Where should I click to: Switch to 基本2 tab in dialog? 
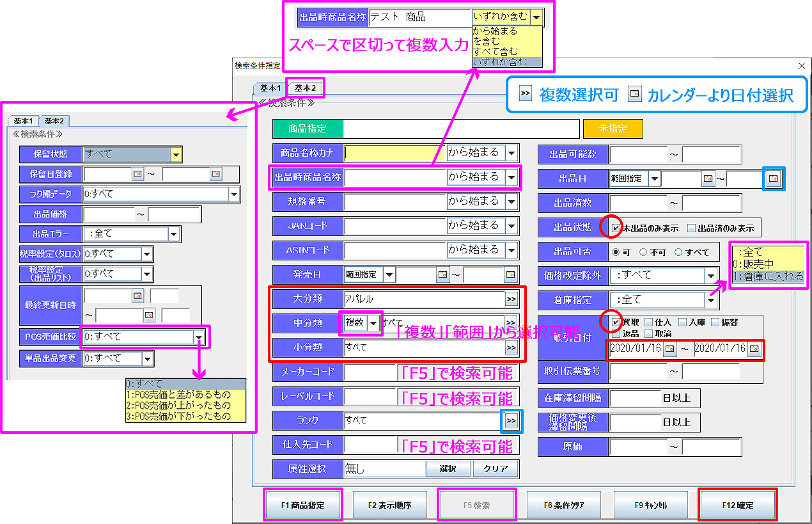[305, 88]
